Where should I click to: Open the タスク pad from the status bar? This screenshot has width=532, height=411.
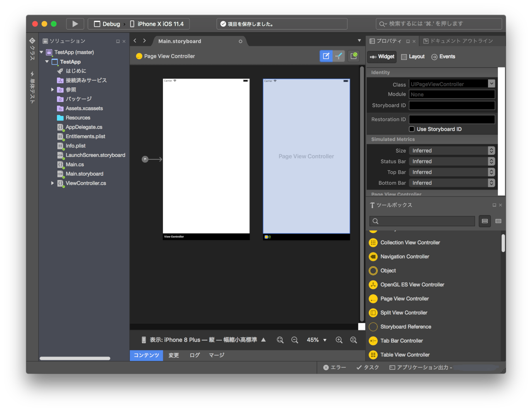(x=368, y=367)
